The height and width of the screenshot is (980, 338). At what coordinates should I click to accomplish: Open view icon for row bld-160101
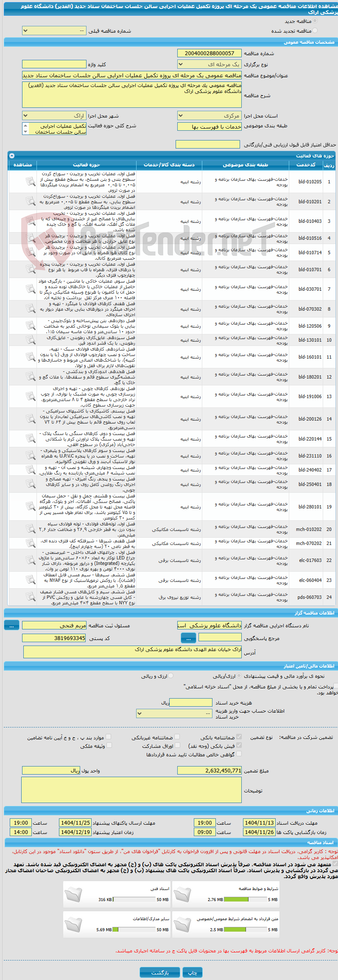click(x=31, y=357)
